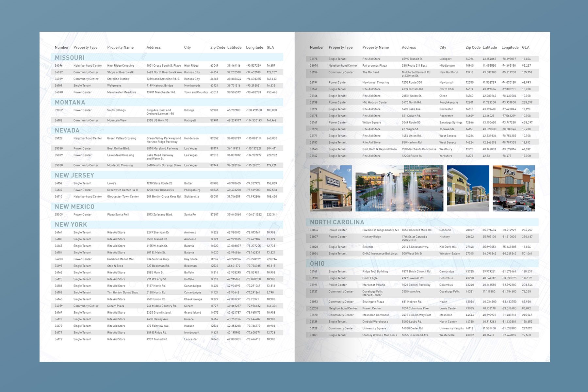Click 'Bed, Bath & Beyond Plaza' property name
Screen dimensions: 588x392
(x=380, y=149)
